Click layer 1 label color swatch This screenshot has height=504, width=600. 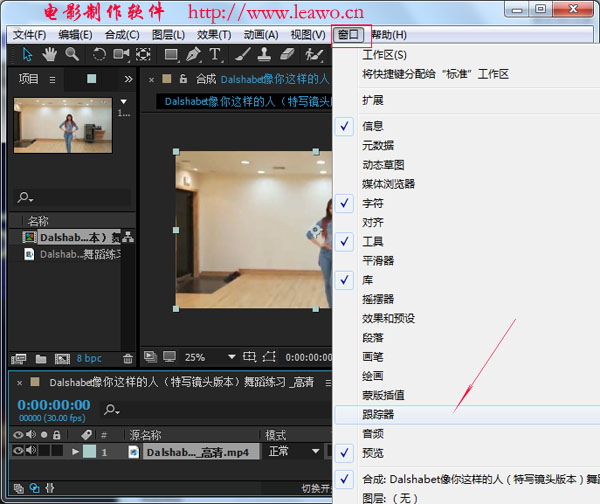tap(90, 452)
